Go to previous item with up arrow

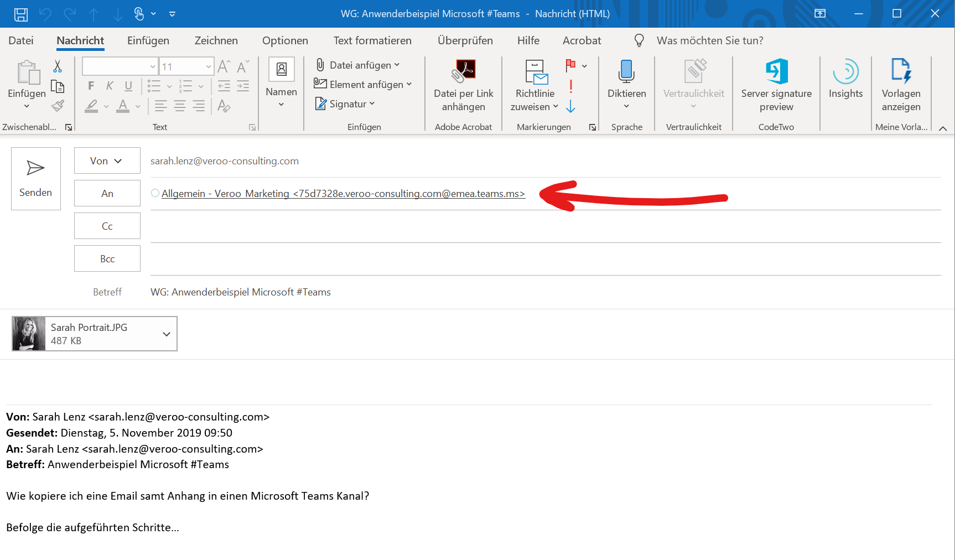click(x=94, y=14)
